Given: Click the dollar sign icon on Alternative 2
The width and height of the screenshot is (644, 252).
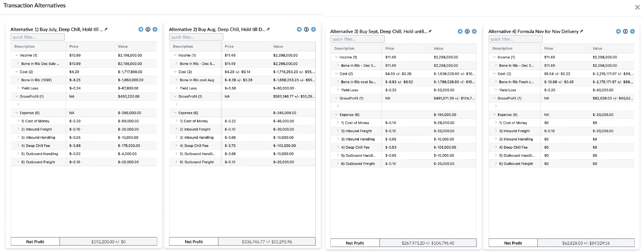Looking at the screenshot, I should click(x=306, y=30).
